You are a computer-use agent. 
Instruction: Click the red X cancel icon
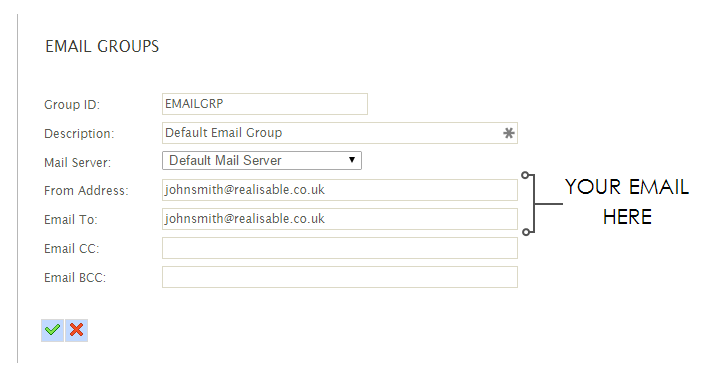(77, 330)
